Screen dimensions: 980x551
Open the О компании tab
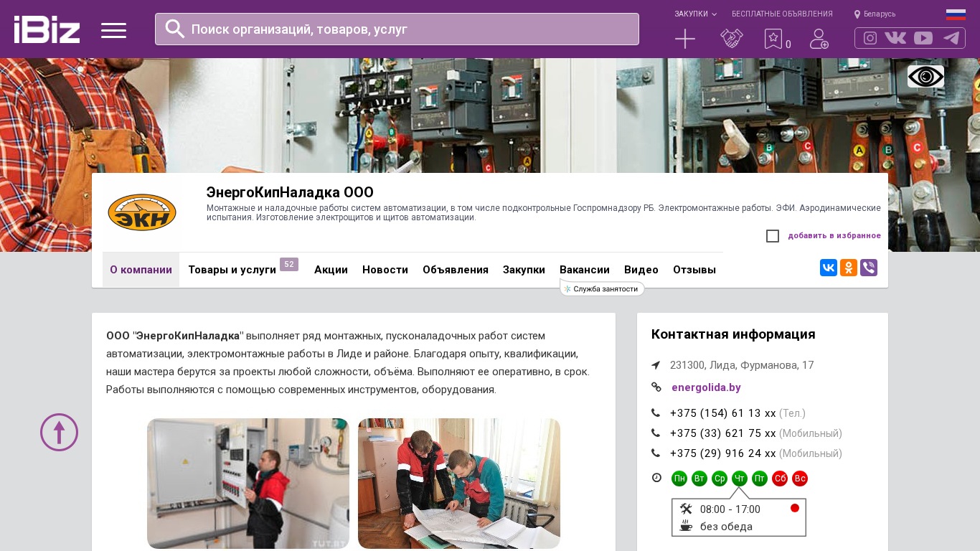[x=141, y=270]
